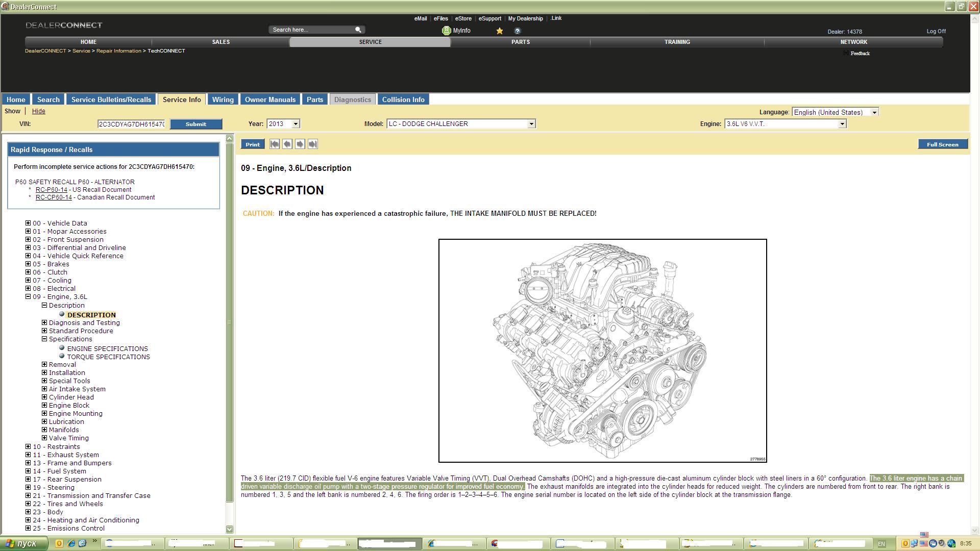This screenshot has height=551, width=980.
Task: Click the Full Screen button
Action: point(943,144)
